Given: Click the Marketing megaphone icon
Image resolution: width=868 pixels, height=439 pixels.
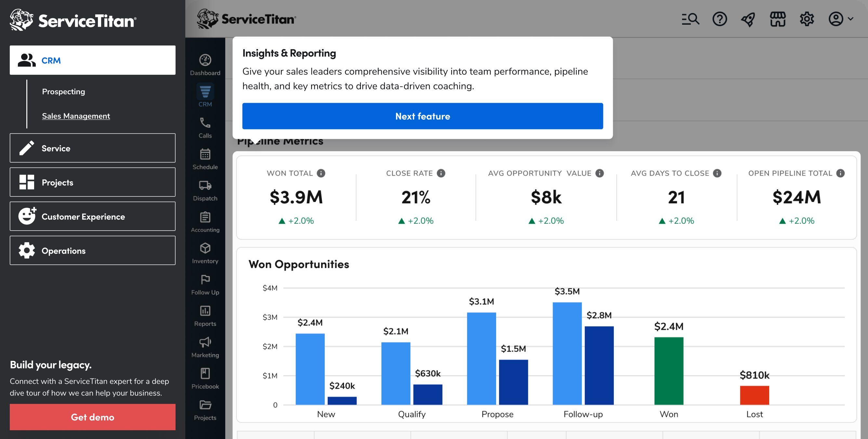Looking at the screenshot, I should pos(205,342).
